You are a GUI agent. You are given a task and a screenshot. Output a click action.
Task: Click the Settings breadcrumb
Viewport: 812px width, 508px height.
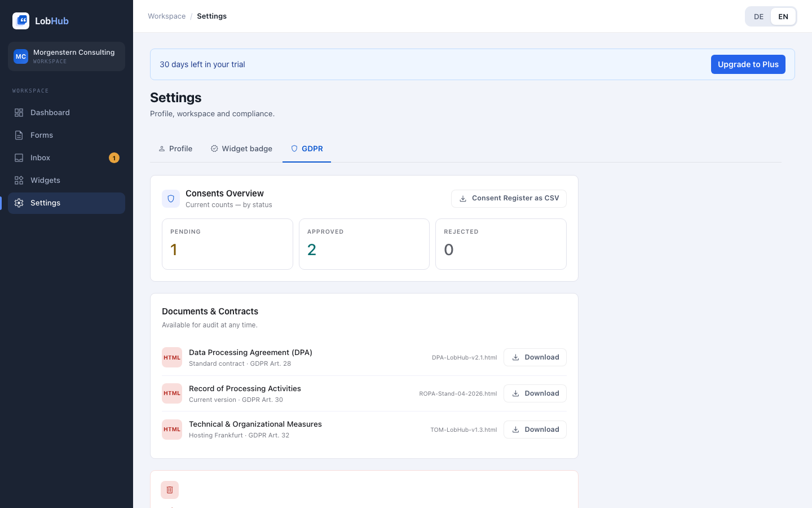point(212,16)
